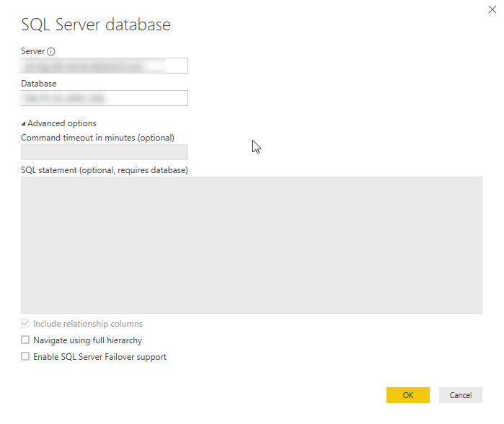Click the Server info icon

(x=50, y=51)
